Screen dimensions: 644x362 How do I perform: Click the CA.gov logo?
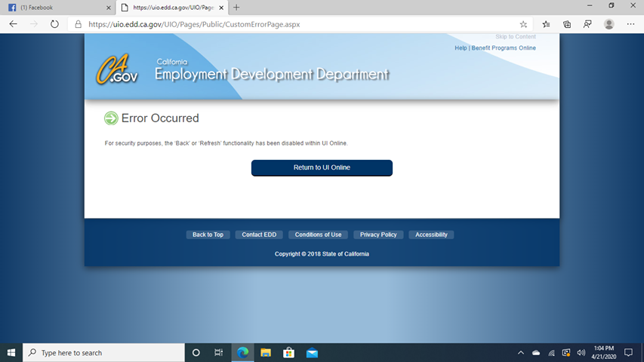(117, 69)
